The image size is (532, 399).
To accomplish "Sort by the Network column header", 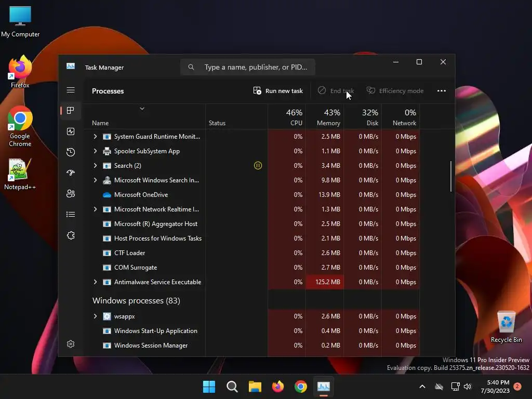I will click(401, 117).
